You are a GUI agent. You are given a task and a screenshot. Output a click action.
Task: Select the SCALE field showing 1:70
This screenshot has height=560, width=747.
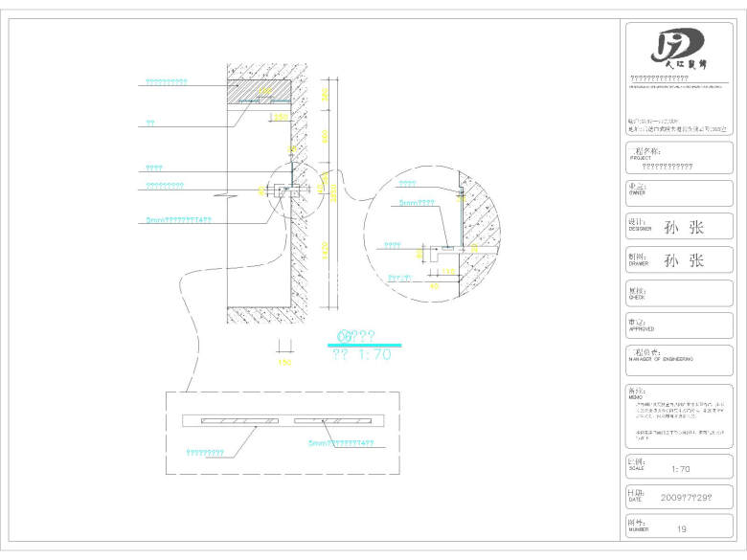(680, 468)
